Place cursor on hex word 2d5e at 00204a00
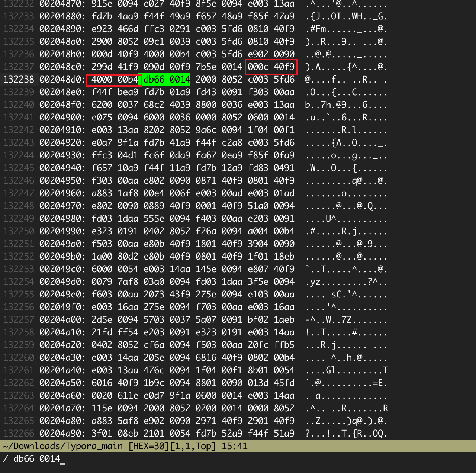This screenshot has height=473, width=476. pyautogui.click(x=102, y=320)
